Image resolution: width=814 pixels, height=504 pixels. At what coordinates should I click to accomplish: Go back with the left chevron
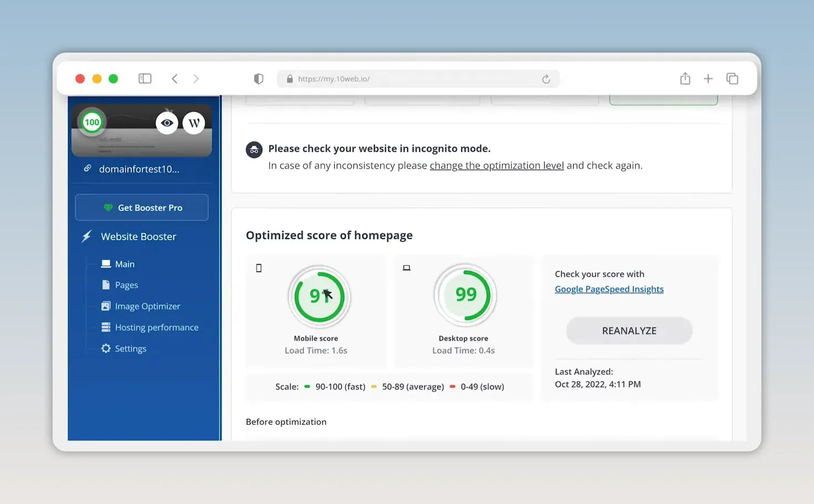(174, 79)
